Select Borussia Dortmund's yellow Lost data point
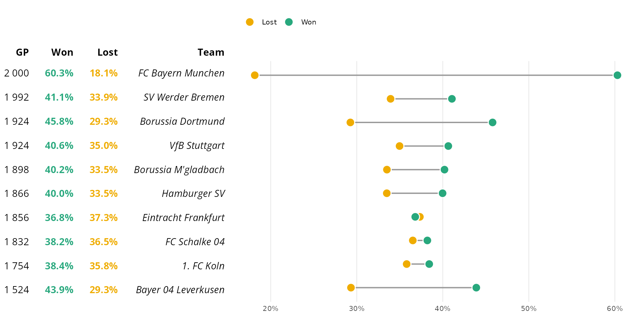Image resolution: width=644 pixels, height=322 pixels. click(350, 122)
